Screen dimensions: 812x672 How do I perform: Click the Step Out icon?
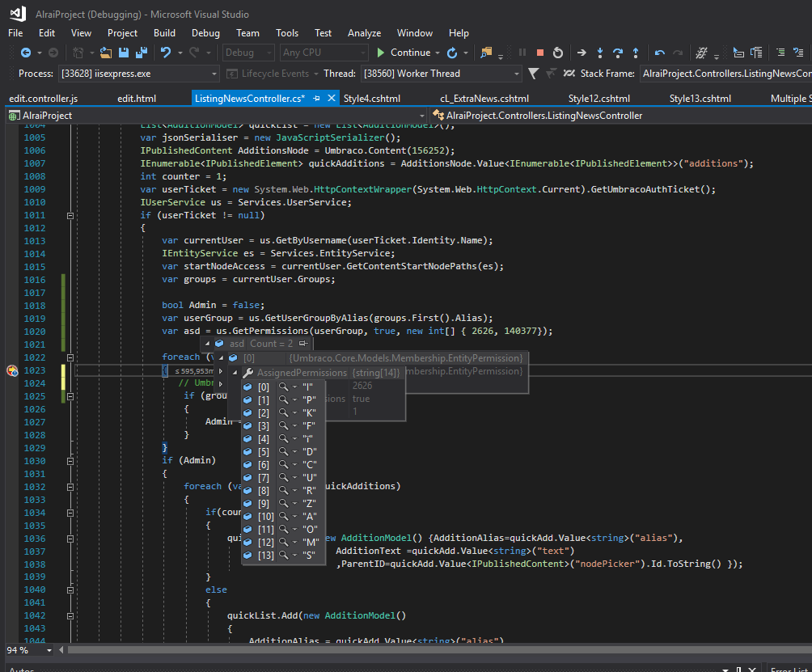pos(636,53)
